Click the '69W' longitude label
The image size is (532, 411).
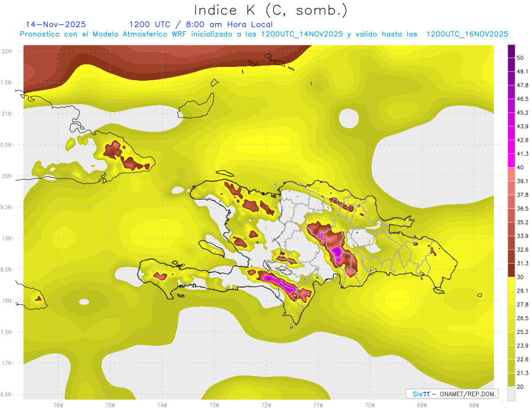[x=422, y=405]
